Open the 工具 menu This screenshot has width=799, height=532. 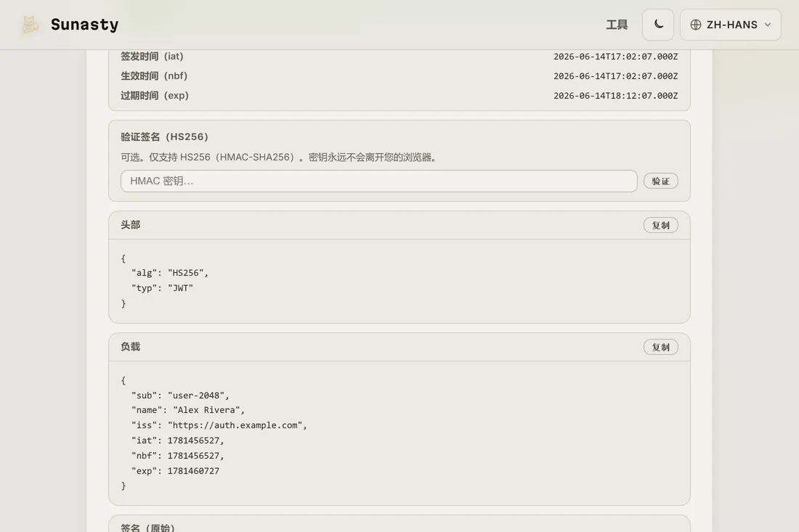point(617,25)
